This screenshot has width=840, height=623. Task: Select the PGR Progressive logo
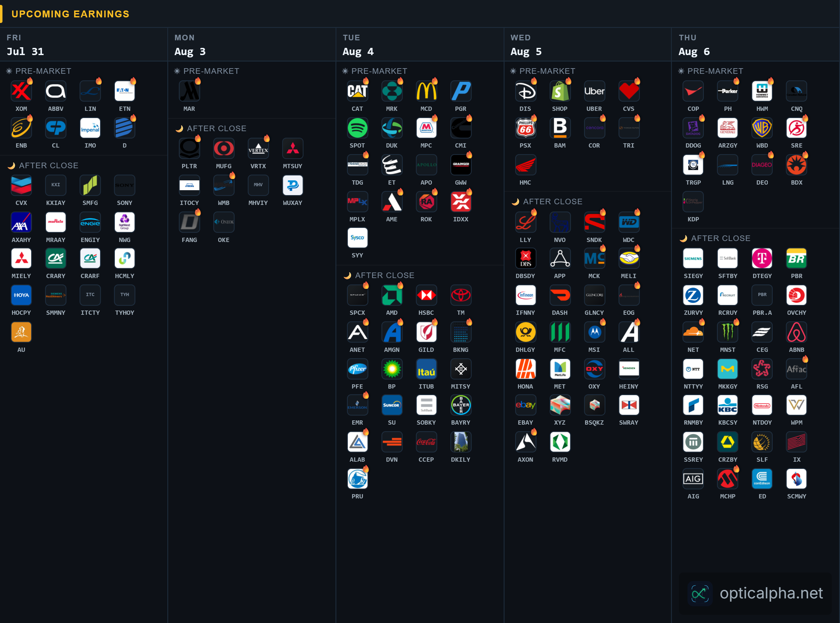[461, 91]
